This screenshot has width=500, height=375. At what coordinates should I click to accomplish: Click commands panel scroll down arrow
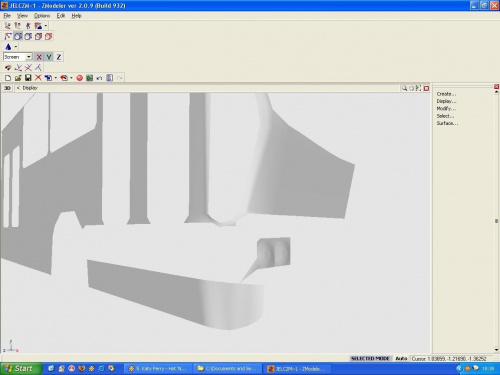(496, 350)
